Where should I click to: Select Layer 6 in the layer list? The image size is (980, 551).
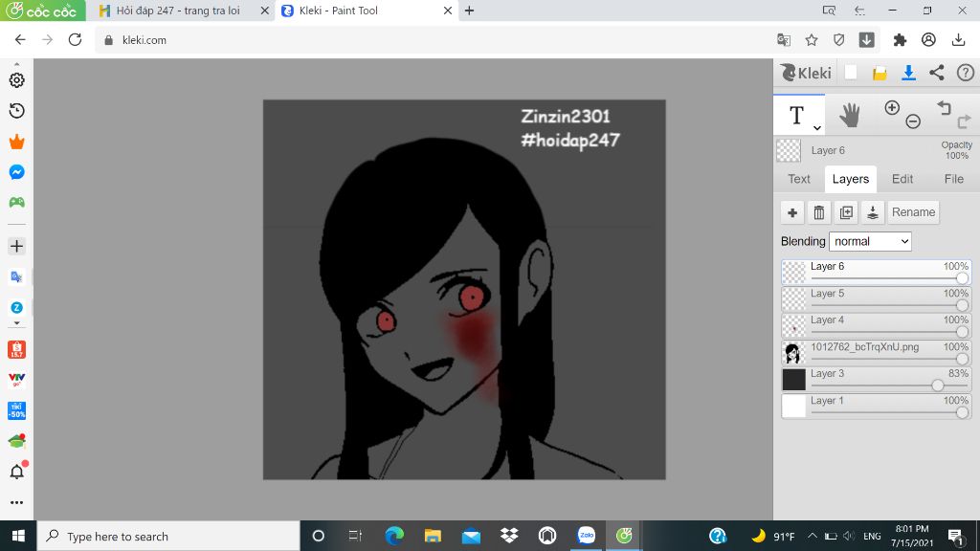click(877, 272)
